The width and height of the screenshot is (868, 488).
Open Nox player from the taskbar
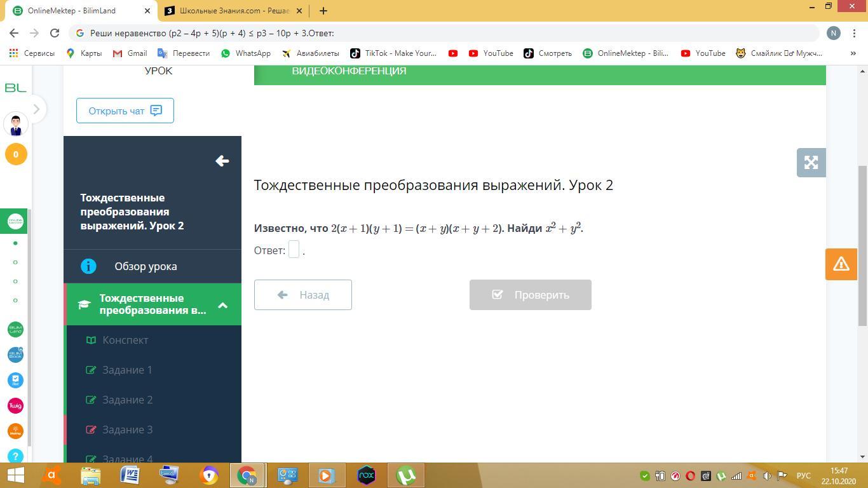point(367,475)
